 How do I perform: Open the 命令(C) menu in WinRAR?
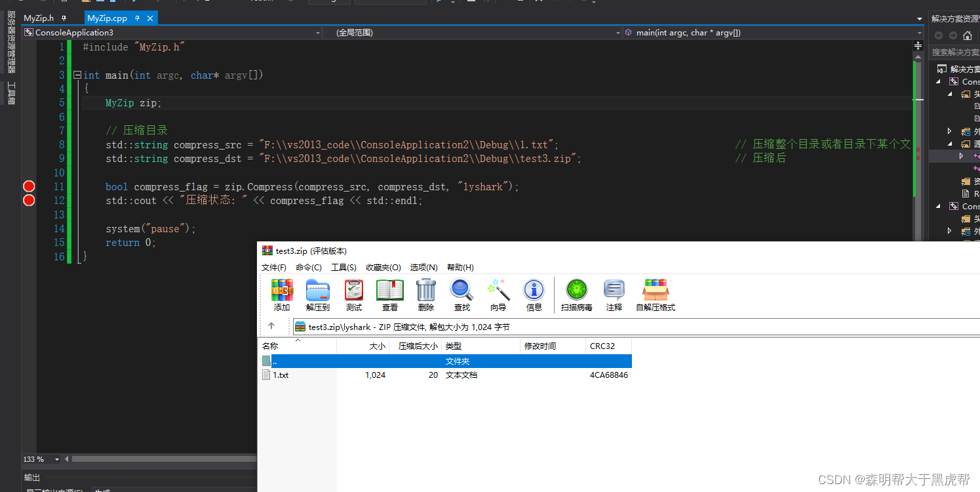pyautogui.click(x=309, y=267)
